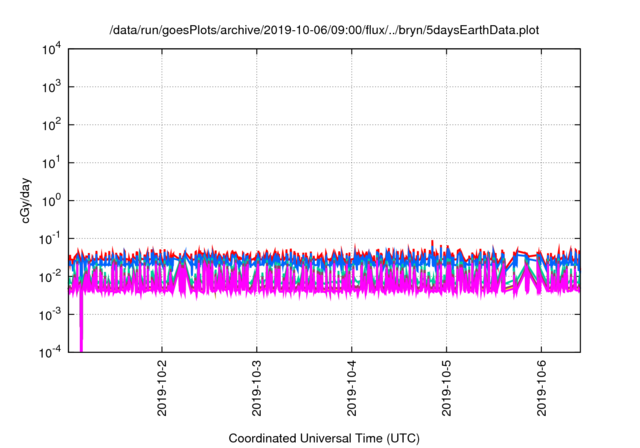640x448 pixels.
Task: Click the 10^2 y-axis tick label
Action: click(x=51, y=124)
